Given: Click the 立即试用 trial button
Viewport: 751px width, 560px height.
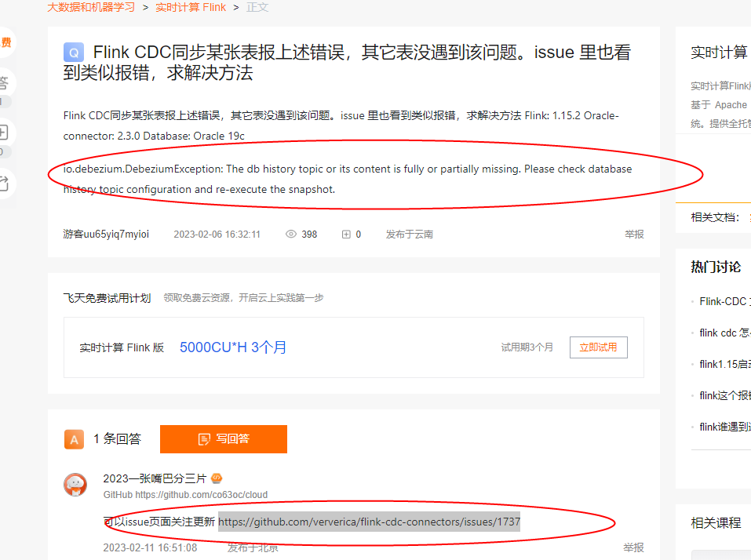Looking at the screenshot, I should coord(599,347).
